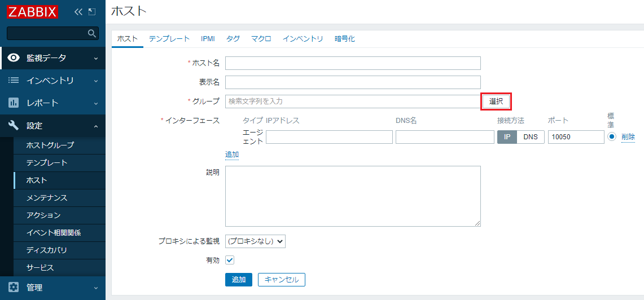This screenshot has width=644, height=300.
Task: Collapse the 設定 menu section
Action: 96,126
